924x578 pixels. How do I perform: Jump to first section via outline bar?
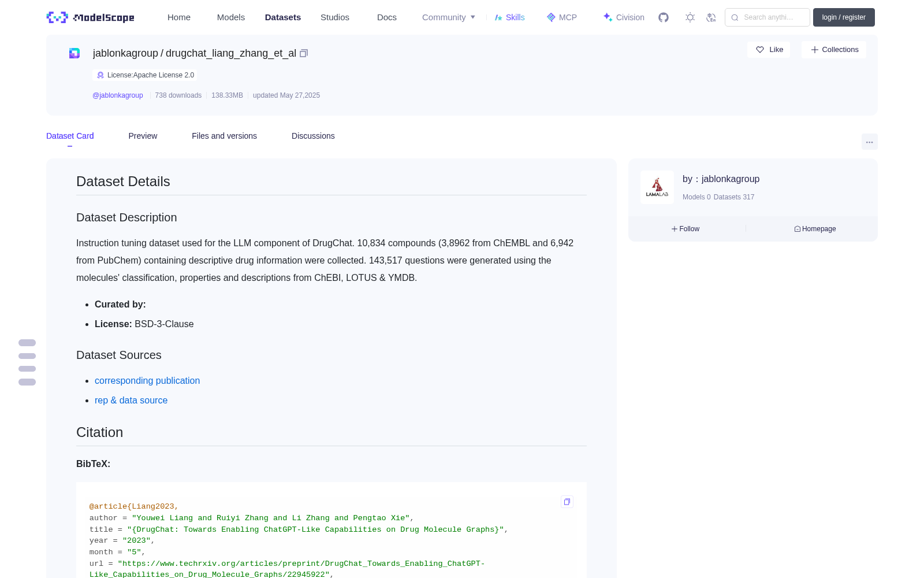(27, 343)
